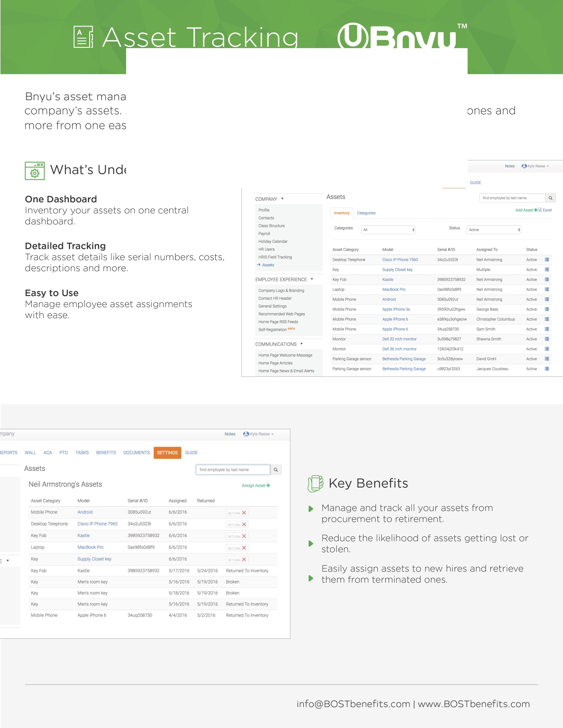The height and width of the screenshot is (728, 563).
Task: Collapse the COMMUNICATIONS sidebar section
Action: (x=302, y=344)
